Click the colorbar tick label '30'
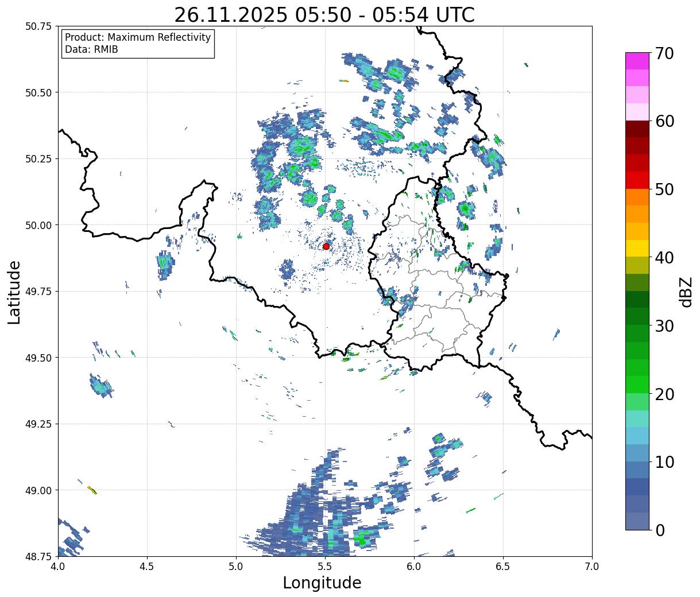Image resolution: width=700 pixels, height=597 pixels. pos(664,325)
